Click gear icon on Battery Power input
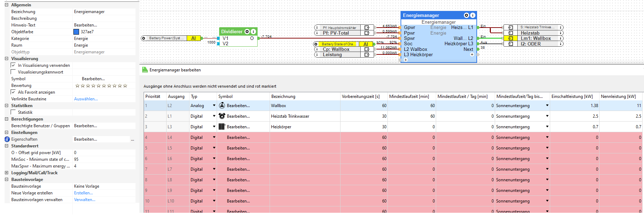The width and height of the screenshot is (644, 217). pyautogui.click(x=144, y=39)
